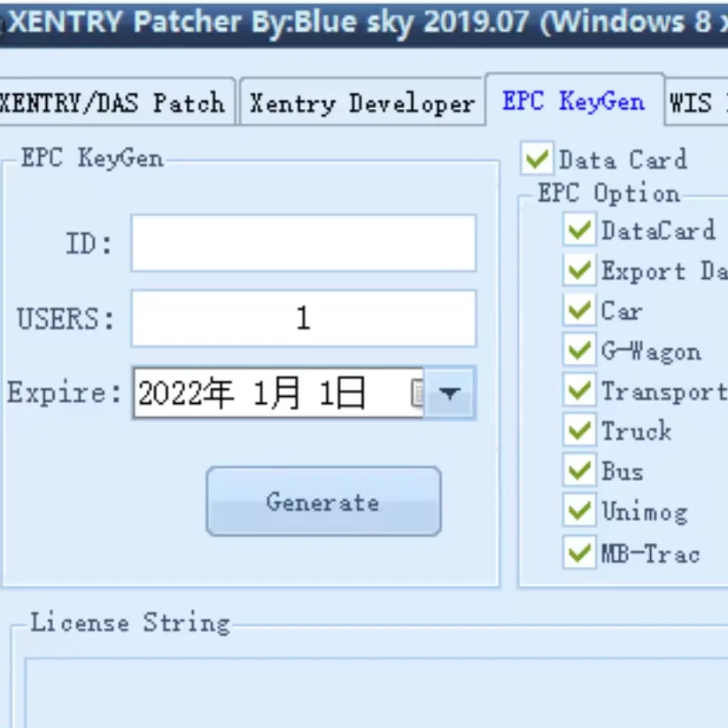Screen dimensions: 728x728
Task: Disable the Export Data option
Action: point(579,270)
